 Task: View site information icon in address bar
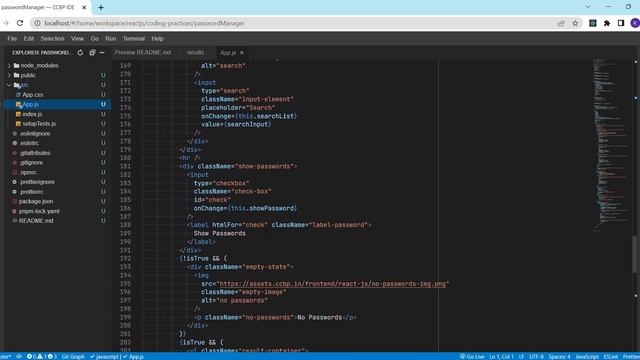click(37, 23)
